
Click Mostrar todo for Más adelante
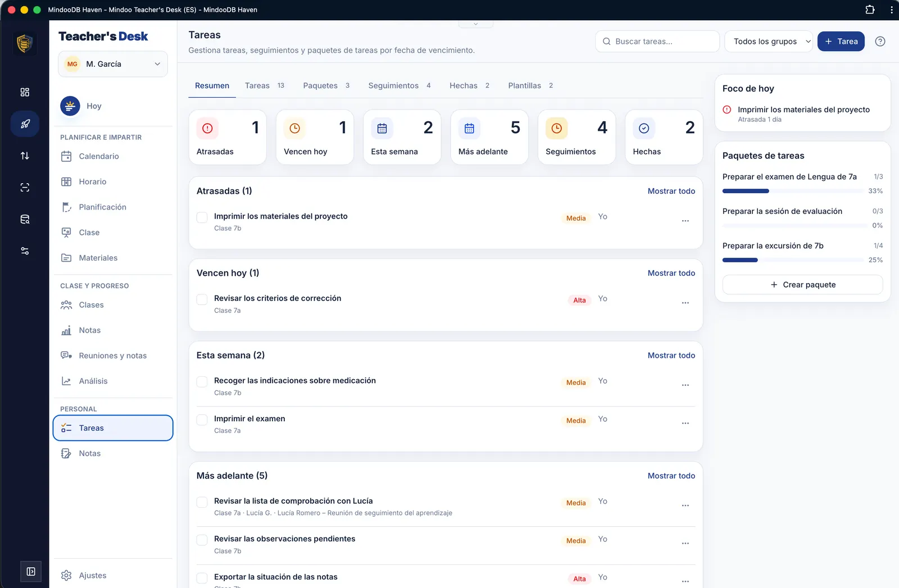click(x=671, y=476)
